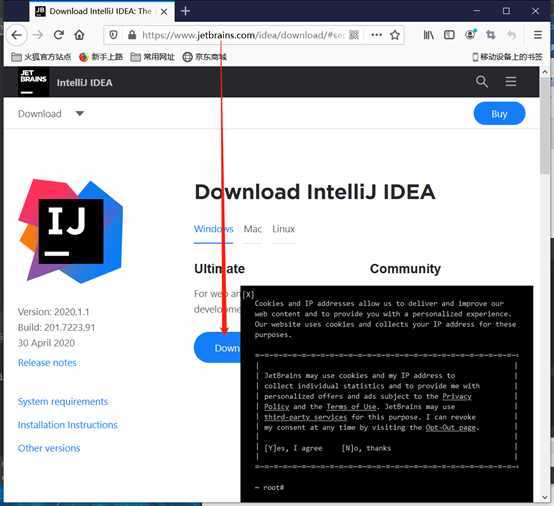Open the 移动设备上的书签 mobile bookmarks
Image resolution: width=554 pixels, height=506 pixels.
tap(507, 57)
